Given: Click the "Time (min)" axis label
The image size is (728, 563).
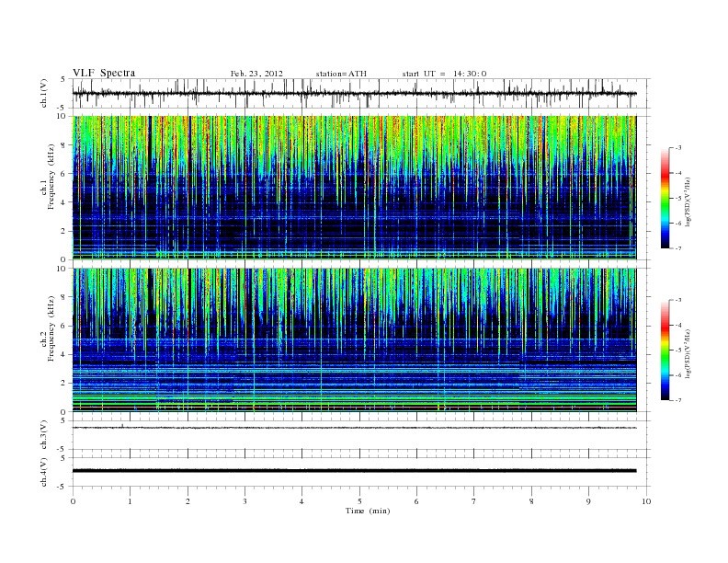Looking at the screenshot, I should pyautogui.click(x=368, y=511).
